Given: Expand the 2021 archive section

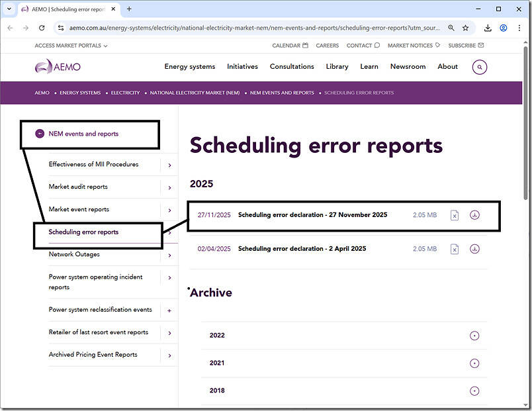Looking at the screenshot, I should [474, 363].
